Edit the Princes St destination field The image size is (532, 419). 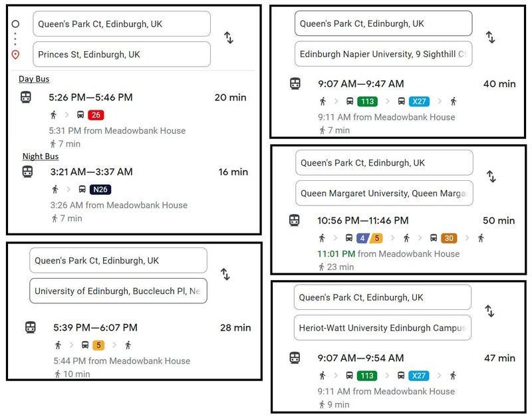click(121, 55)
